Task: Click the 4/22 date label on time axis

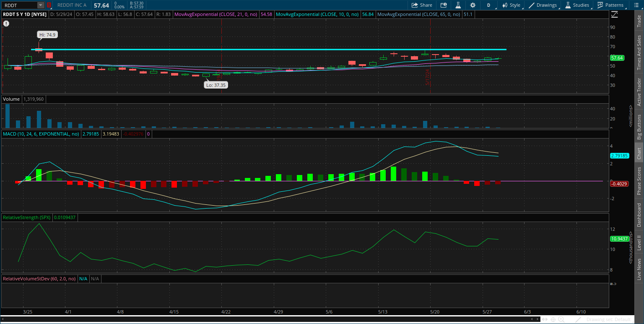Action: tap(226, 312)
